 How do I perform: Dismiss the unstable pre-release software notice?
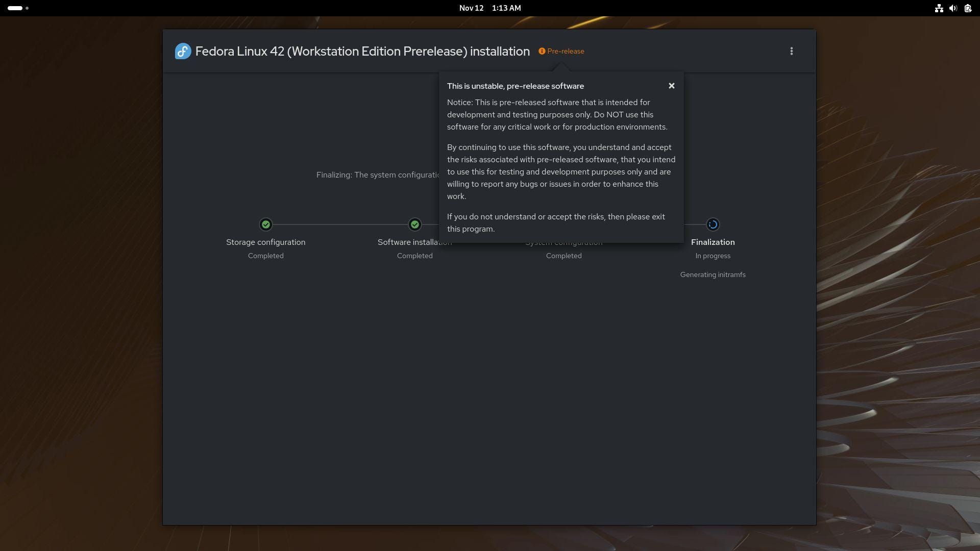(671, 86)
